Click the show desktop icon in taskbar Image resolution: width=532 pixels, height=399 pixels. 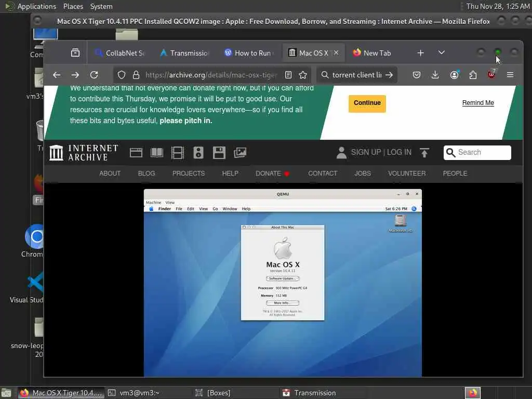6,393
